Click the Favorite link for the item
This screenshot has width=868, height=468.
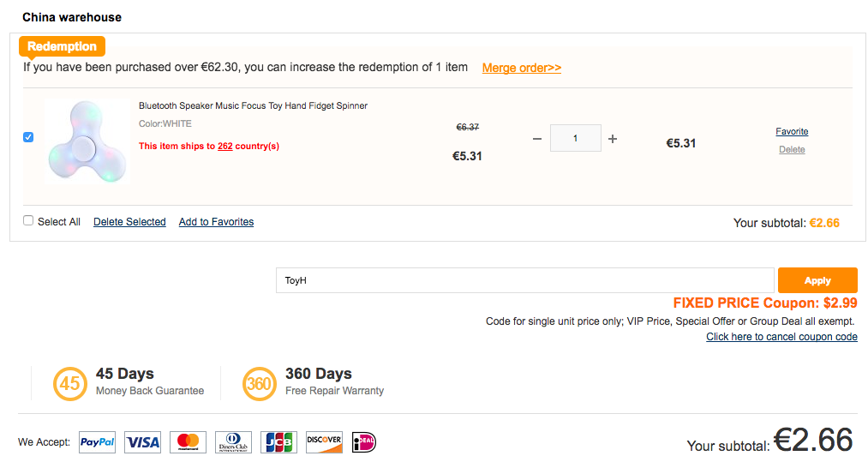coord(792,131)
